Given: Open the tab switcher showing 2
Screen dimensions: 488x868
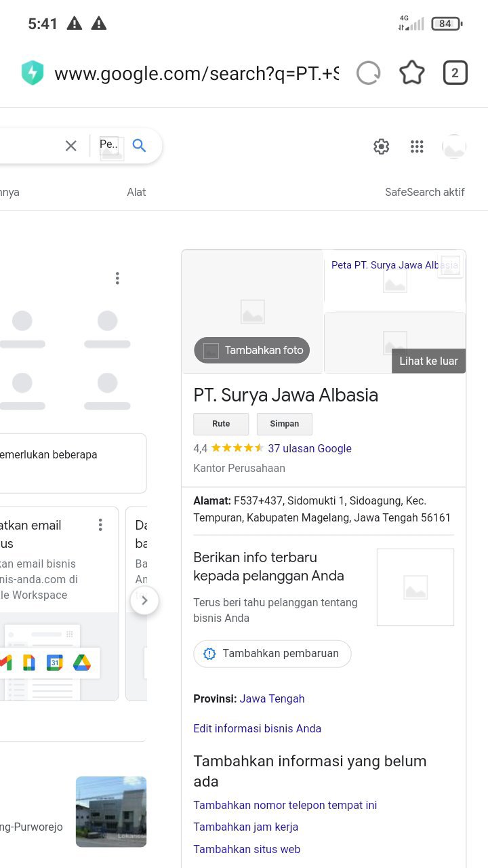Looking at the screenshot, I should pyautogui.click(x=455, y=73).
